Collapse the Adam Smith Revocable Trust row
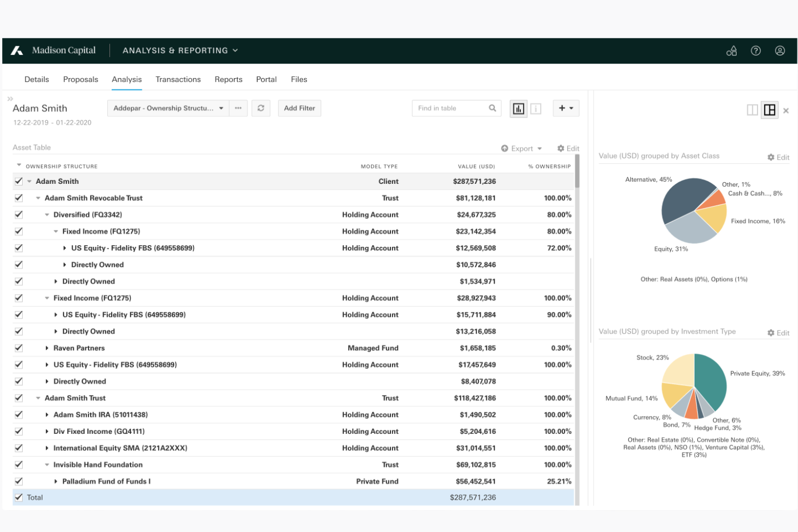The width and height of the screenshot is (798, 532). [37, 198]
